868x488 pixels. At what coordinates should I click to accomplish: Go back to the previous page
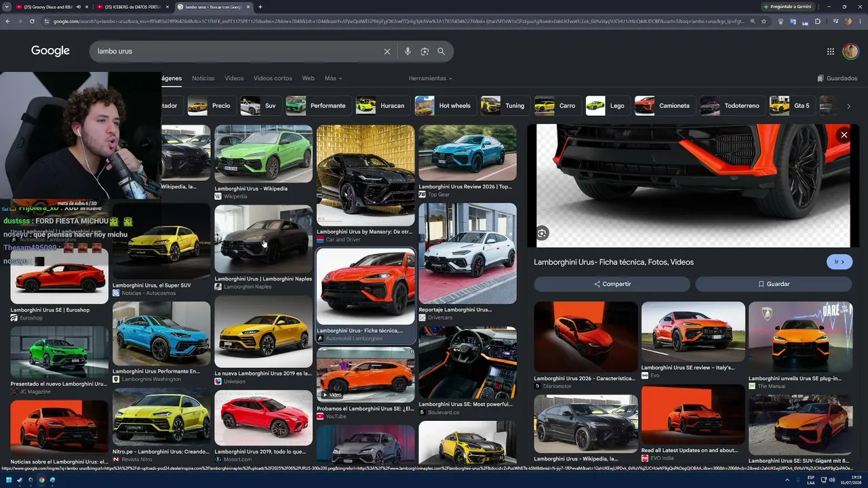click(7, 21)
